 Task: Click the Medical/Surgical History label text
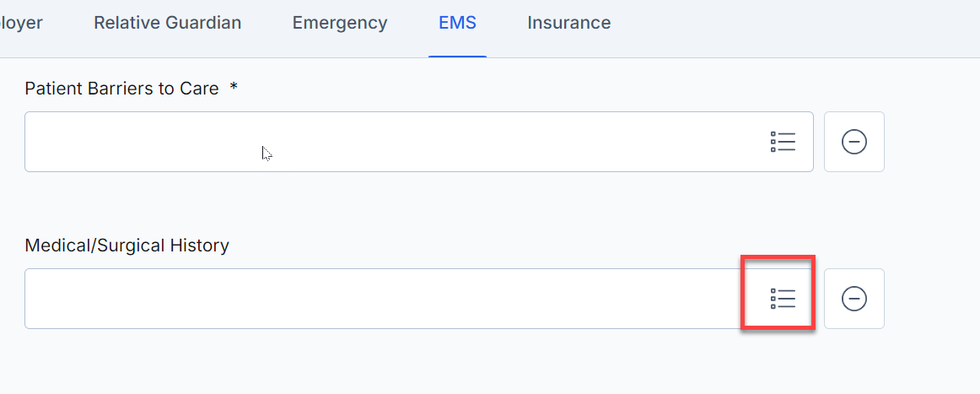127,246
